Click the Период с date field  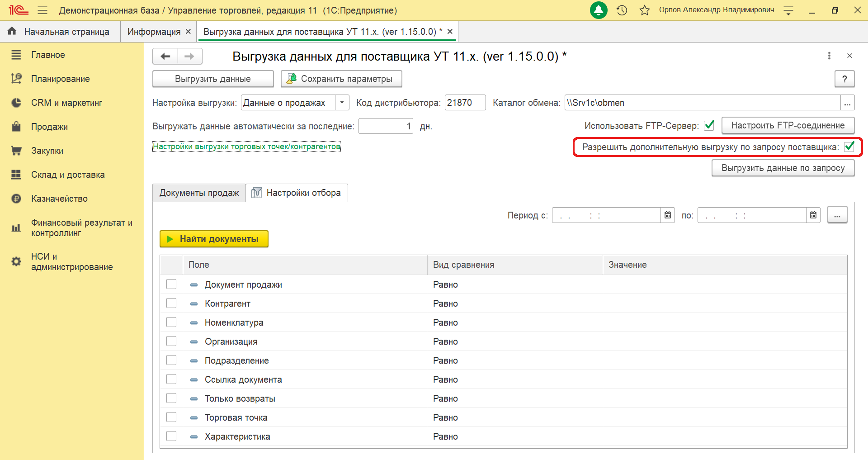(x=606, y=215)
